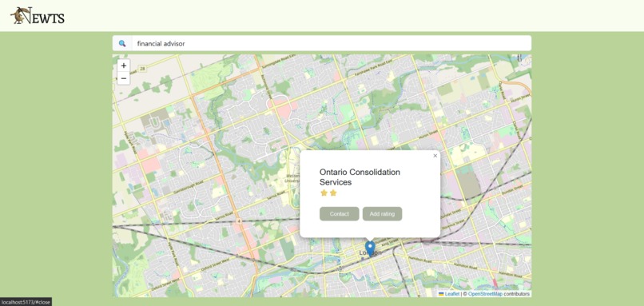Close the Ontario Consolidation Services popup
The height and width of the screenshot is (306, 644).
[x=435, y=156]
